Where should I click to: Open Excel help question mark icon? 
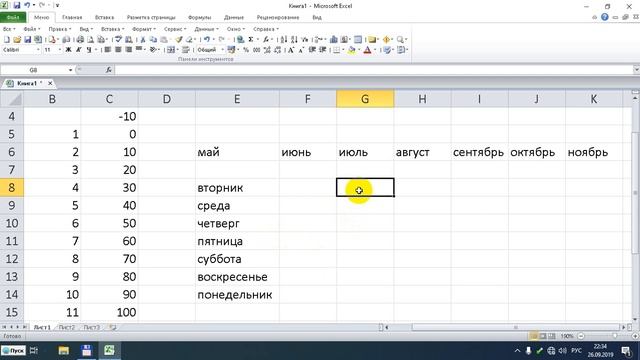coord(604,17)
